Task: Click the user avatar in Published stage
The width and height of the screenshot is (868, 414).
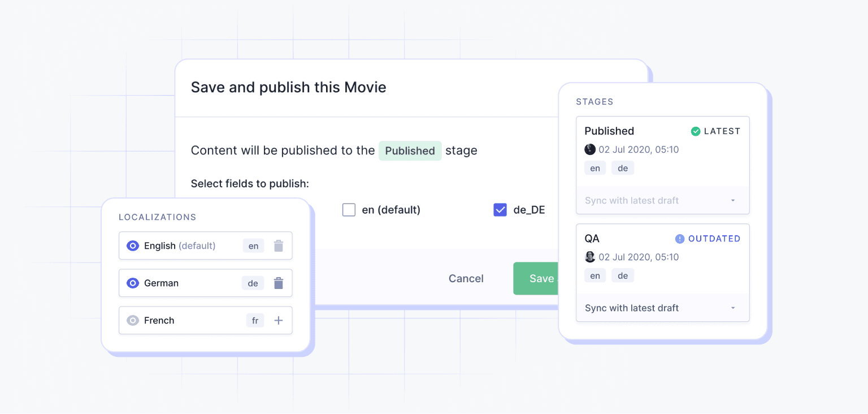Action: pos(590,149)
